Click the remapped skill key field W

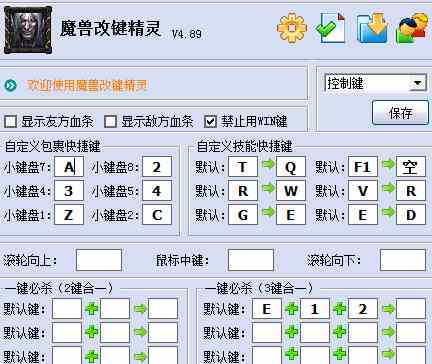point(291,191)
